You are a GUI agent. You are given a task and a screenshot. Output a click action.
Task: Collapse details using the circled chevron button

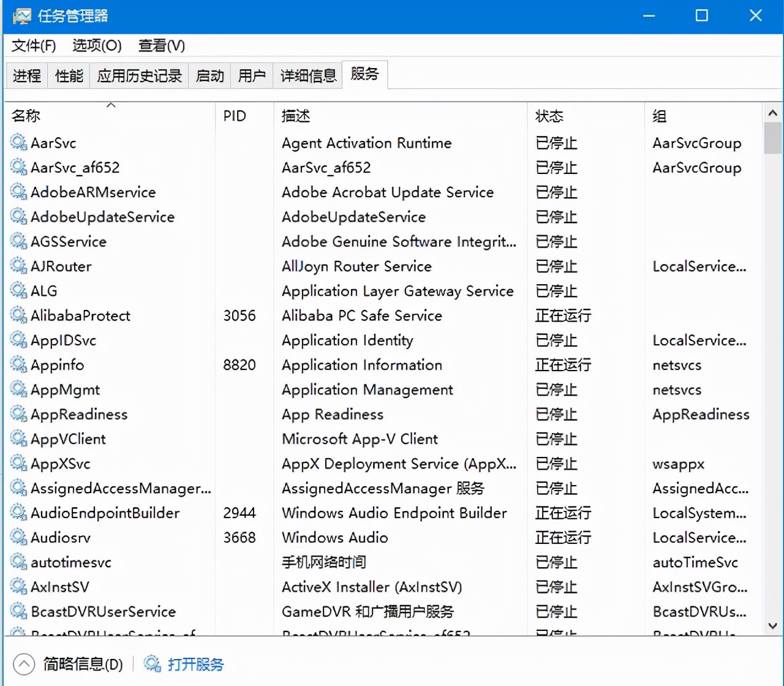(23, 664)
